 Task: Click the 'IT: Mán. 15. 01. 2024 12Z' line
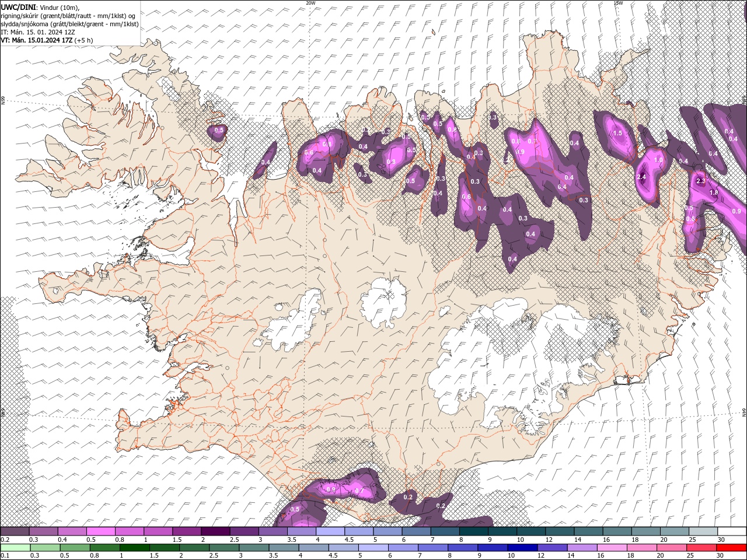tap(37, 32)
